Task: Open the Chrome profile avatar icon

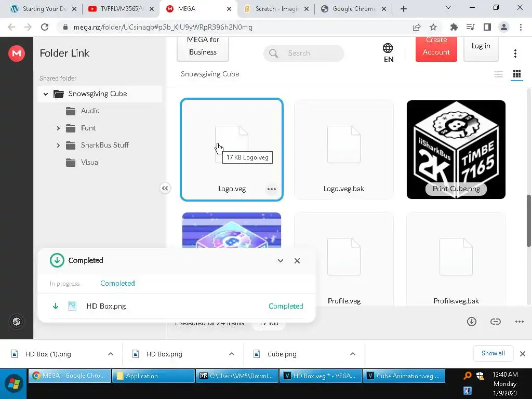Action: coord(504,27)
